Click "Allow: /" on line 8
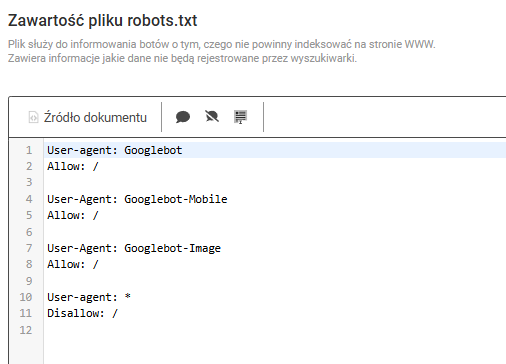 click(x=73, y=264)
